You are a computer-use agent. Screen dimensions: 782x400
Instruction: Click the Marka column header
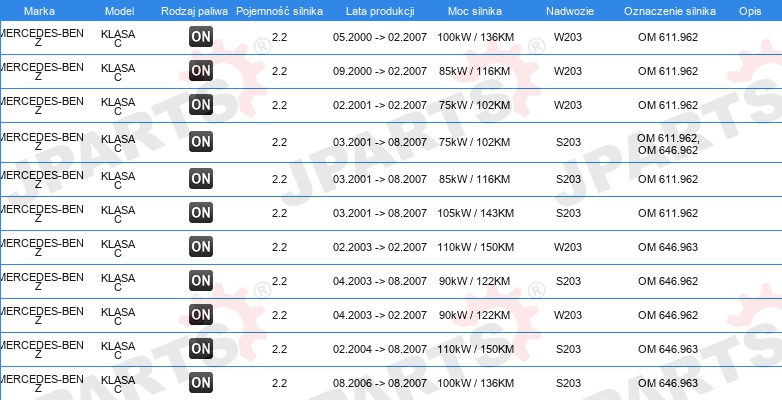tap(39, 11)
